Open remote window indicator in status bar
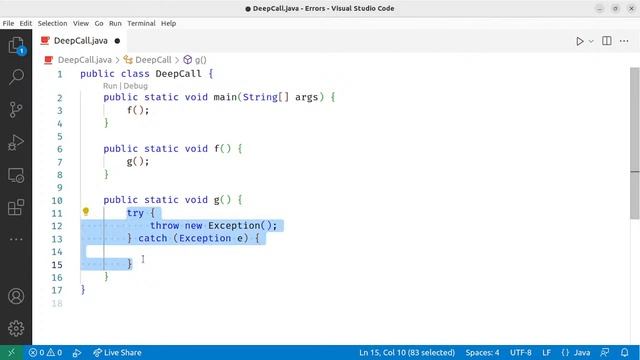Image resolution: width=640 pixels, height=360 pixels. (11, 353)
